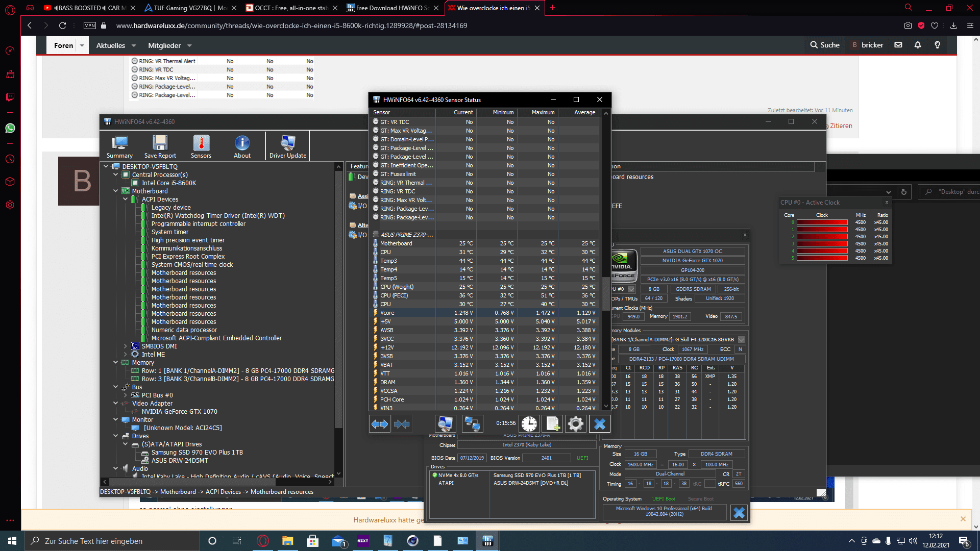The image size is (980, 551).
Task: Click the Suche search button
Action: click(825, 45)
